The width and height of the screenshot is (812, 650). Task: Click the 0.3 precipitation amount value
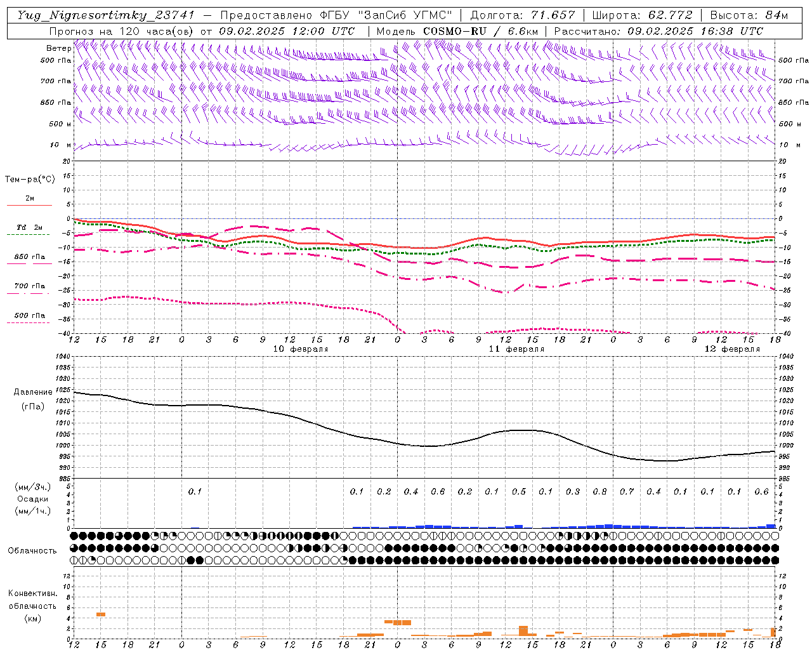573,492
